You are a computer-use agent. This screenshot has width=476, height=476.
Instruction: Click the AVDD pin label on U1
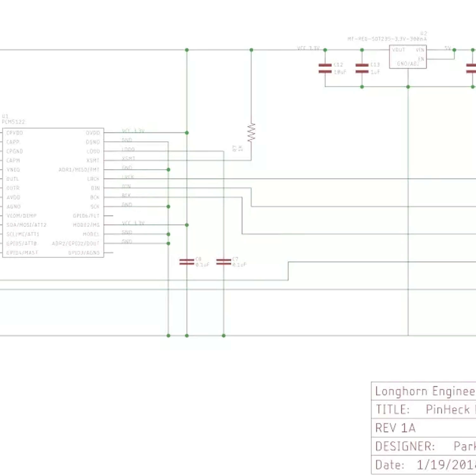pyautogui.click(x=13, y=197)
